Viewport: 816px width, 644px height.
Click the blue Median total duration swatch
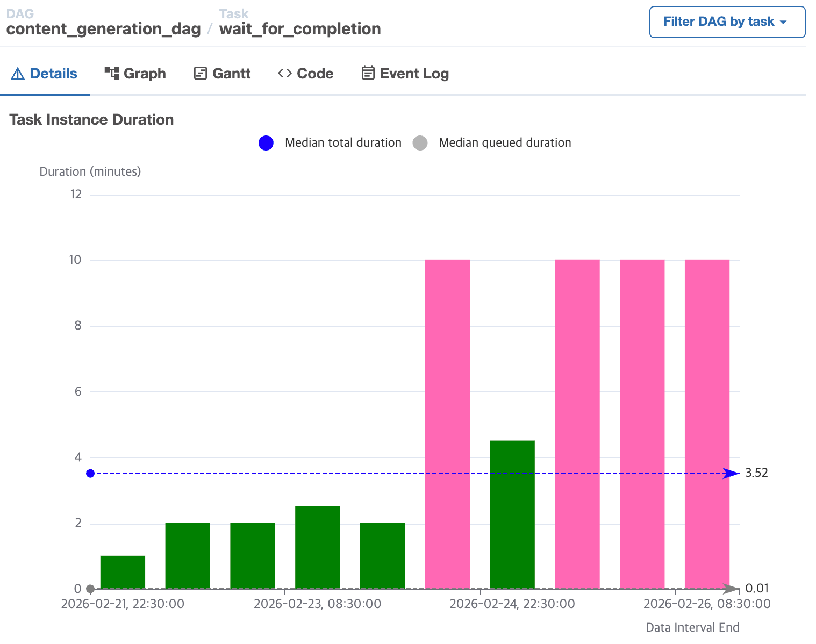(x=266, y=143)
